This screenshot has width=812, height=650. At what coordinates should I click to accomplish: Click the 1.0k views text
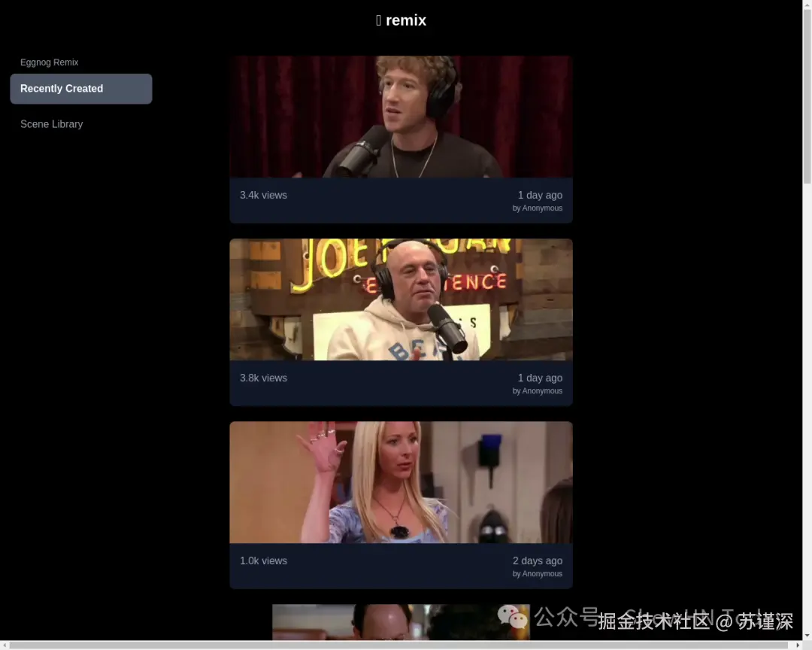coord(263,560)
